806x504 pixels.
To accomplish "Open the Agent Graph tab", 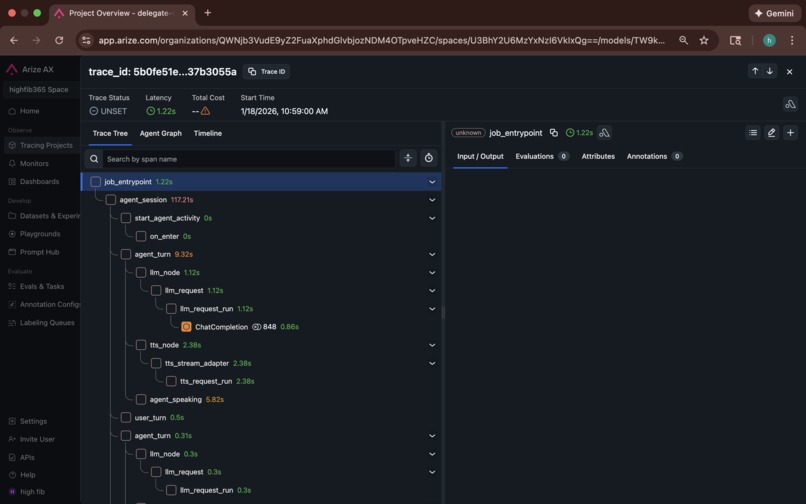I will [161, 133].
